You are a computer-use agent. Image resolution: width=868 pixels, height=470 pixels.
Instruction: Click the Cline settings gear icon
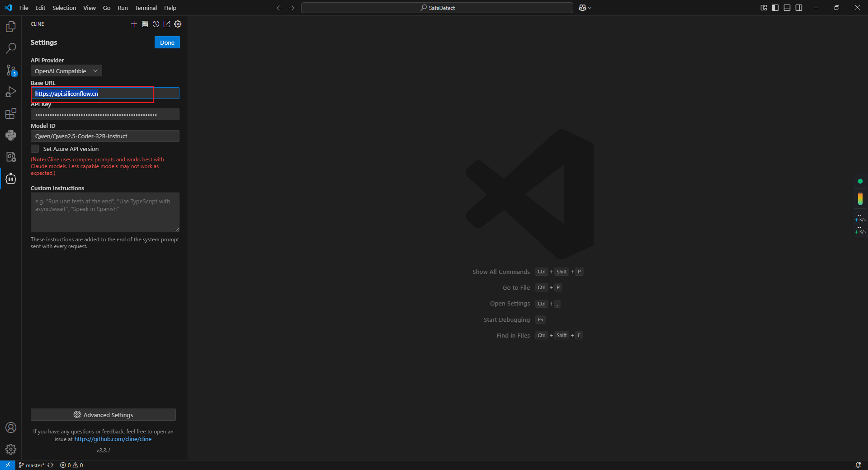178,24
